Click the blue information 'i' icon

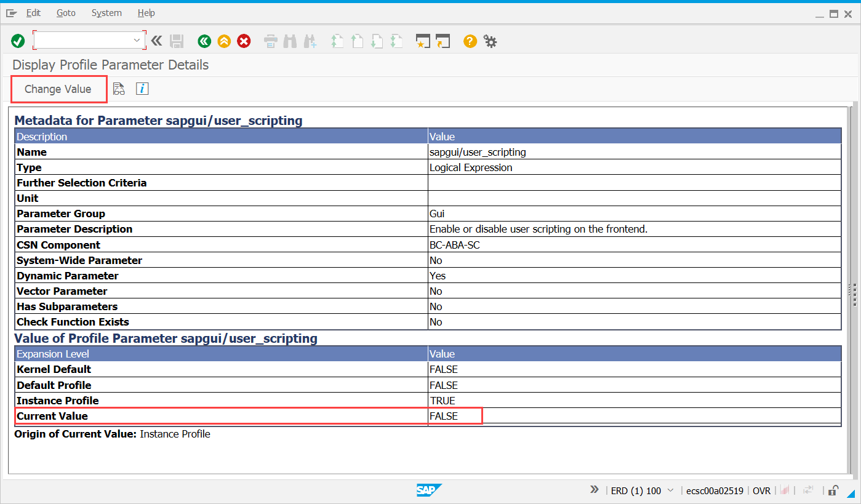point(142,89)
